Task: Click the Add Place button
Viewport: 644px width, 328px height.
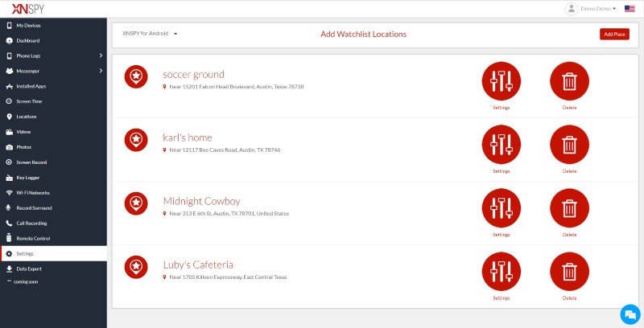Action: tap(614, 34)
